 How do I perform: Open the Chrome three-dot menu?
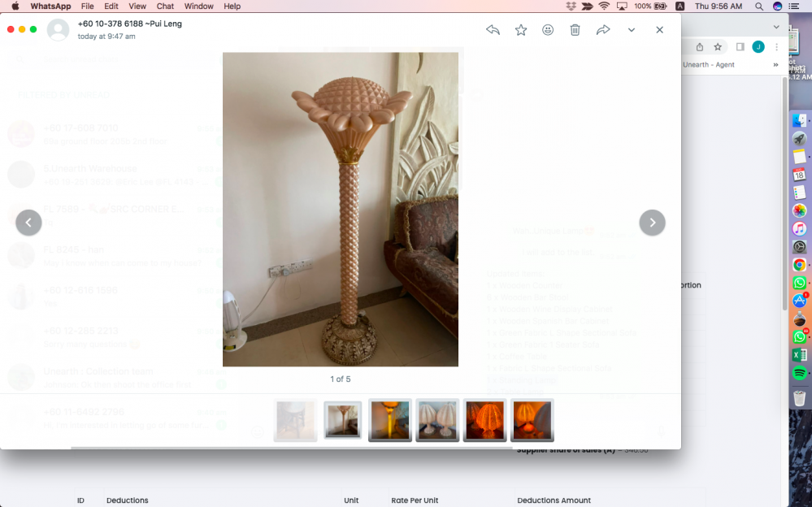(x=778, y=47)
